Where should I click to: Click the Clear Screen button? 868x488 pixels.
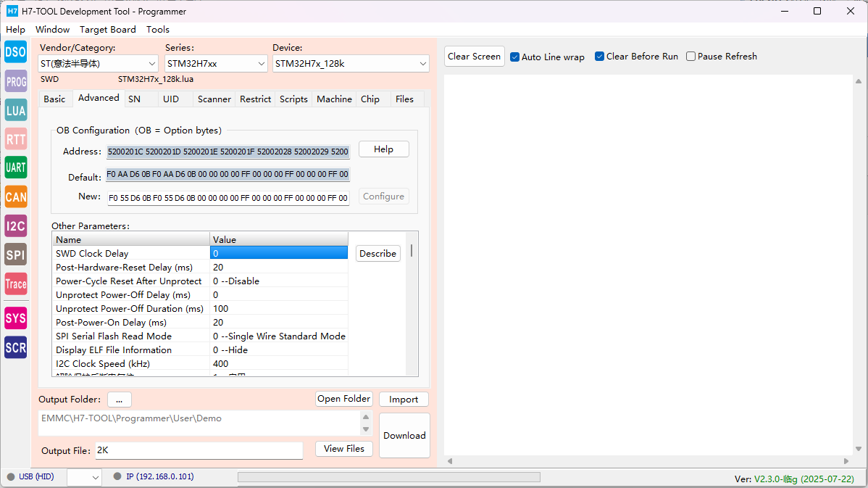click(x=475, y=57)
